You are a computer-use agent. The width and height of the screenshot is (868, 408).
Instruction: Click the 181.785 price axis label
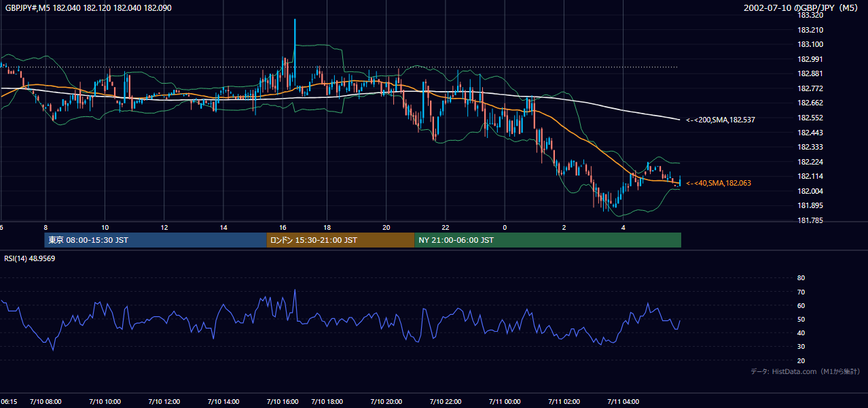click(810, 220)
